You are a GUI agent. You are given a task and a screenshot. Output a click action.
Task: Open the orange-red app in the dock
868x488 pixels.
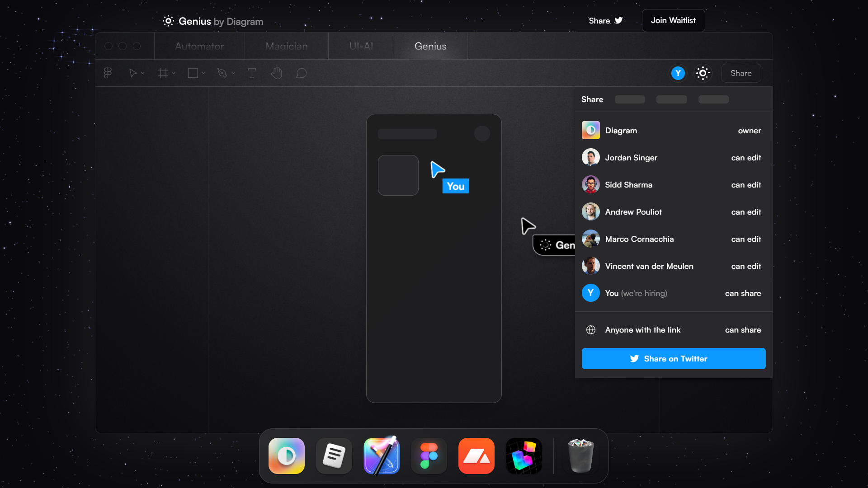click(476, 456)
